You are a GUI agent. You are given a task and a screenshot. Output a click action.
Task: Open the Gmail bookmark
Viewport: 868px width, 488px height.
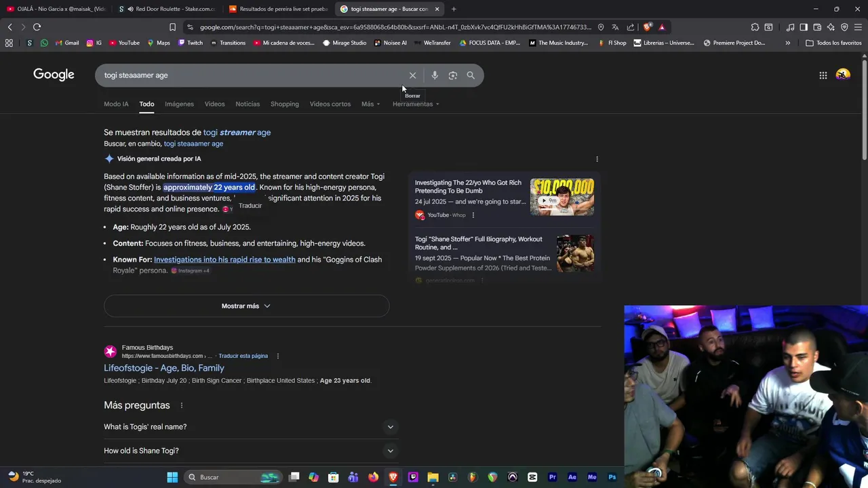[66, 43]
